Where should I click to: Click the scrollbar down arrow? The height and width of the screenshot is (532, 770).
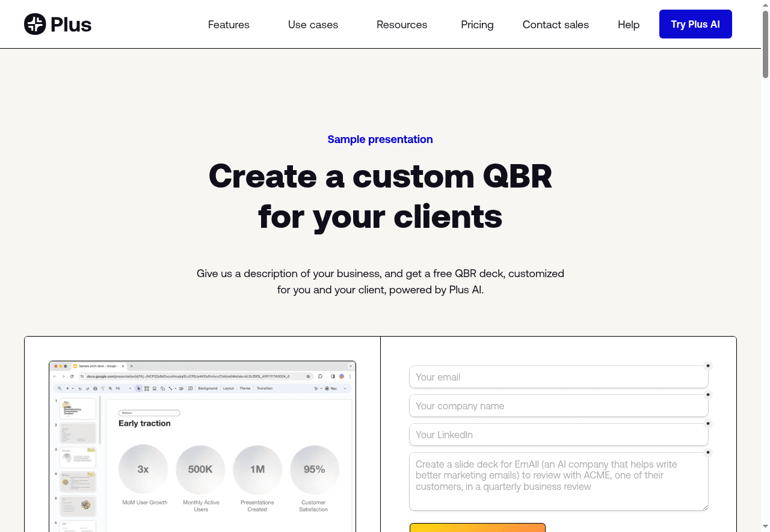pos(765,527)
